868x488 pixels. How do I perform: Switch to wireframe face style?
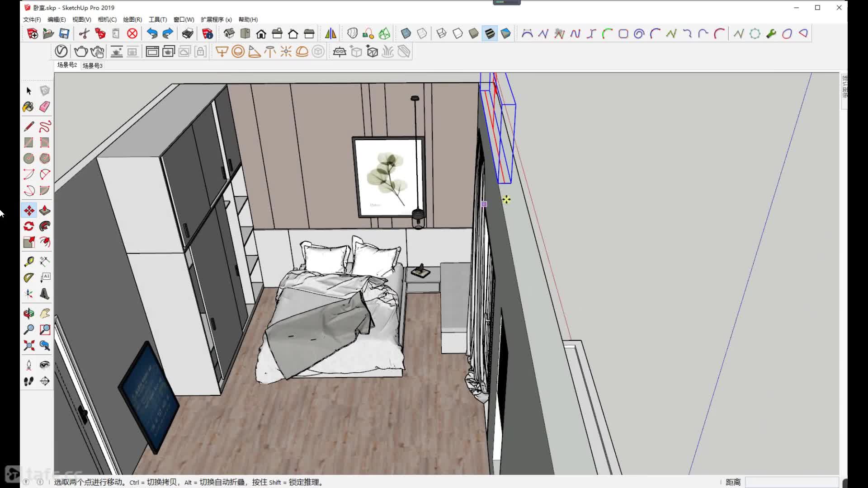click(x=442, y=33)
